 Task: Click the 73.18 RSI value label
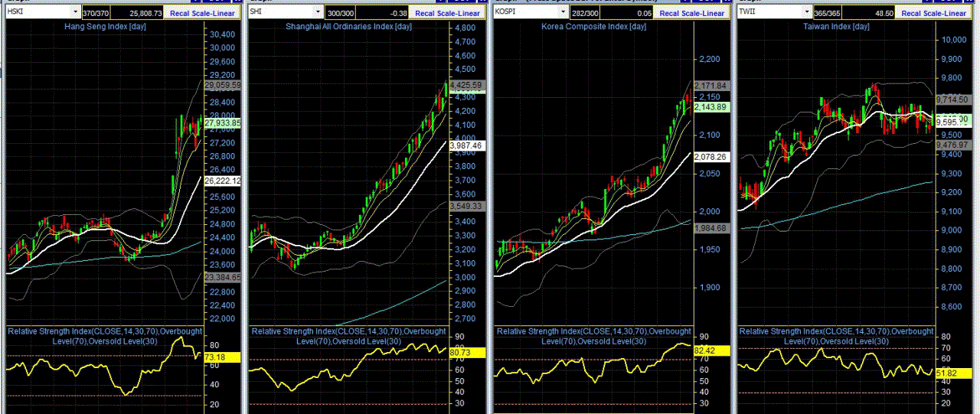(x=222, y=357)
